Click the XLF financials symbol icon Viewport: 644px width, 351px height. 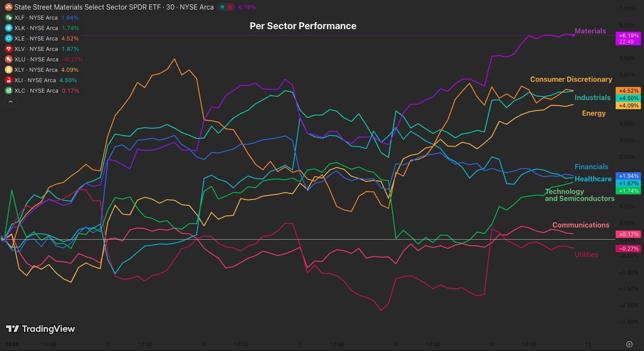point(8,17)
